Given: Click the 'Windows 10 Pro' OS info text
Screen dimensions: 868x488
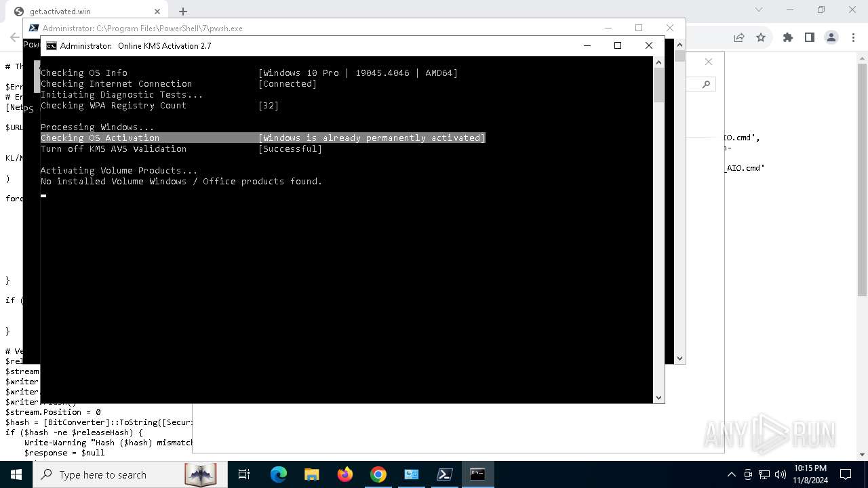Looking at the screenshot, I should pyautogui.click(x=300, y=73).
